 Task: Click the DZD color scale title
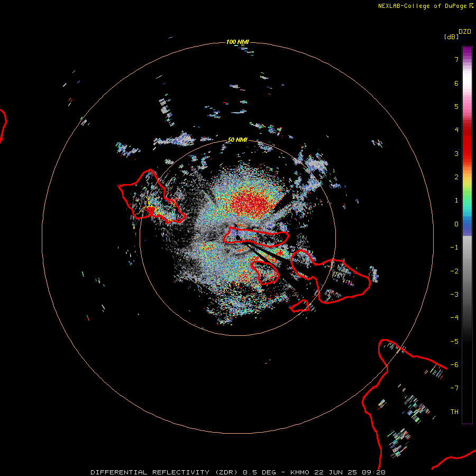pos(465,32)
